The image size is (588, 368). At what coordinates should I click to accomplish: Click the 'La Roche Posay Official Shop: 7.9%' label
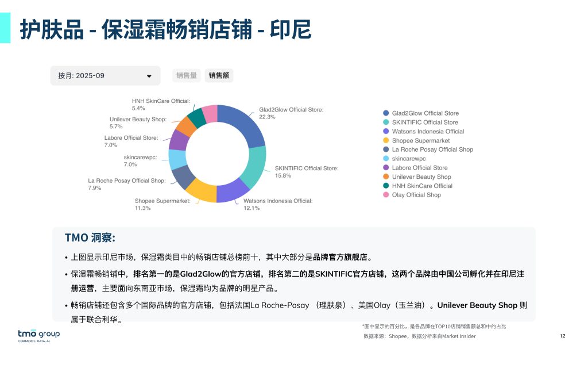[x=127, y=184]
